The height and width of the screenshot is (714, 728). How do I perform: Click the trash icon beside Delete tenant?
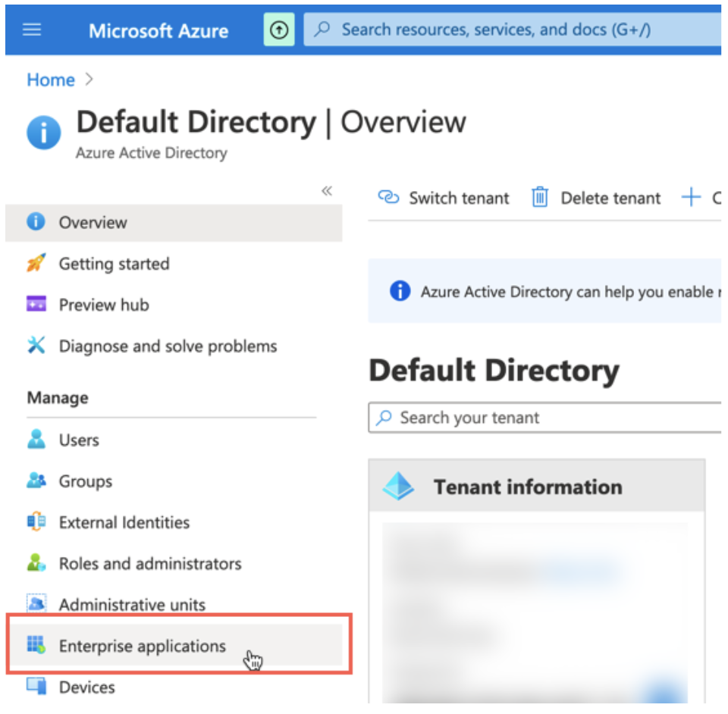tap(541, 198)
